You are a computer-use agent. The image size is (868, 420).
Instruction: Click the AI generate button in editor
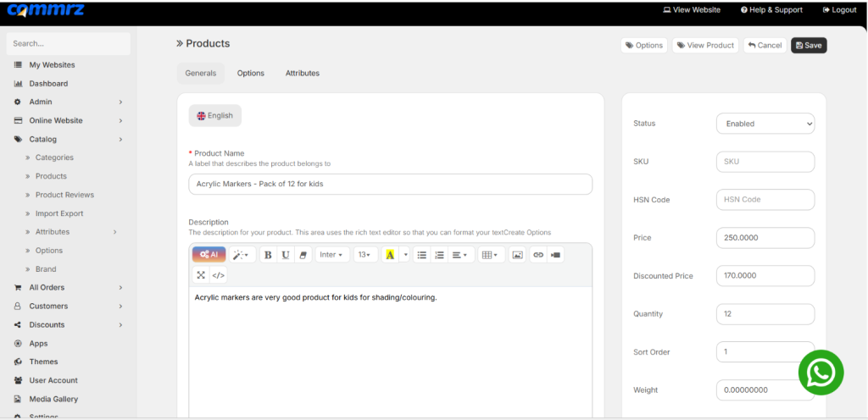point(209,255)
